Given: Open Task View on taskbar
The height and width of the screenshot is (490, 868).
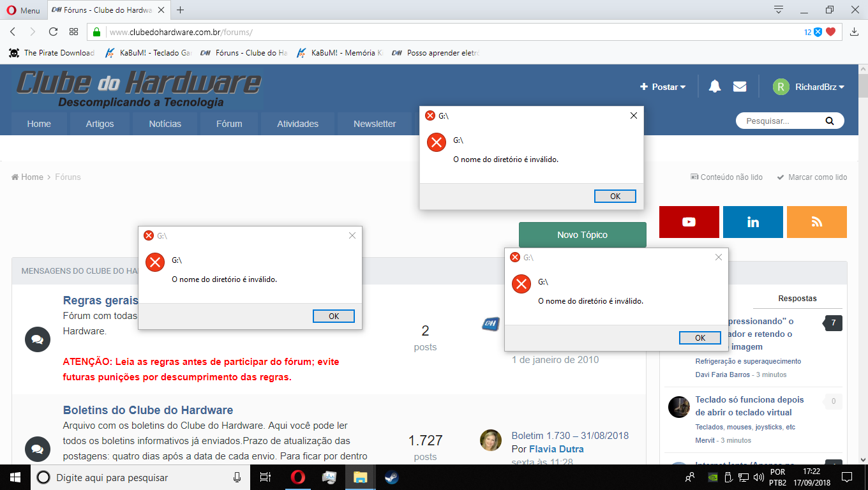Looking at the screenshot, I should click(x=266, y=477).
